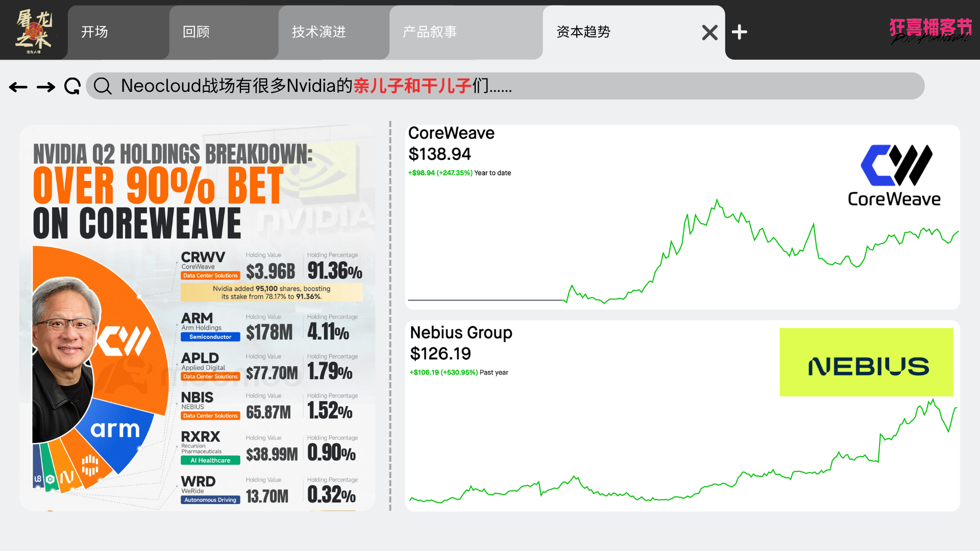
Task: Click the Neocloud address bar text
Action: (316, 86)
